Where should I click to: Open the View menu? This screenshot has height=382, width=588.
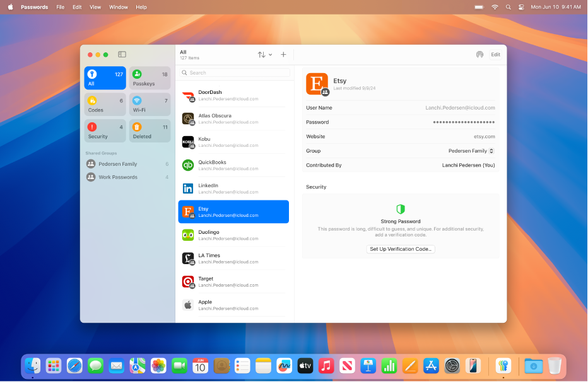pyautogui.click(x=95, y=7)
